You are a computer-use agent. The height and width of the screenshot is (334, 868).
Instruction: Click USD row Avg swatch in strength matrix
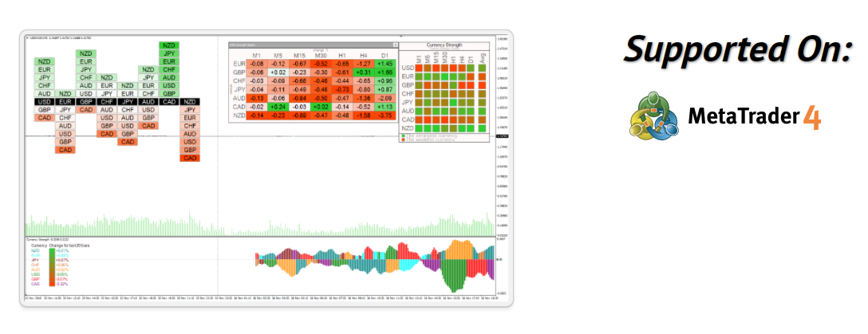[x=482, y=68]
